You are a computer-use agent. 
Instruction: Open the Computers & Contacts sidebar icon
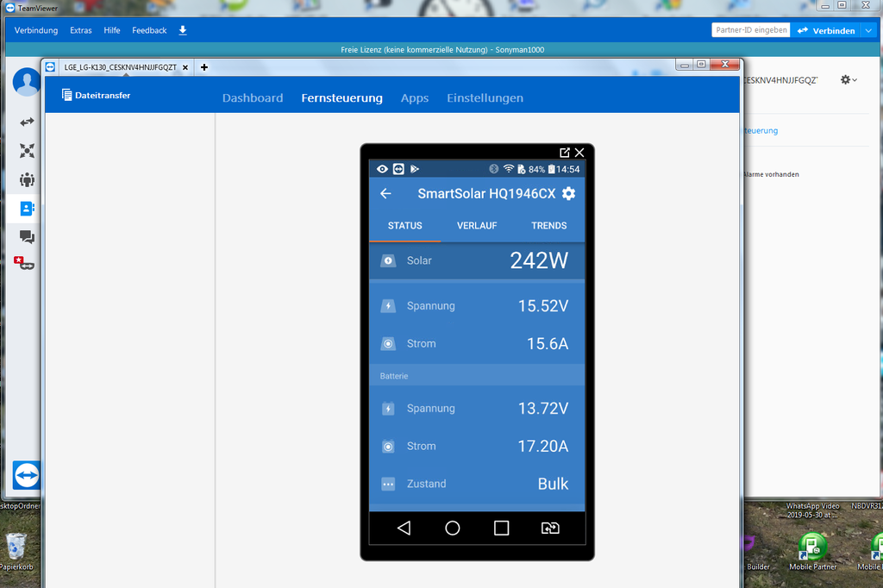click(x=27, y=209)
